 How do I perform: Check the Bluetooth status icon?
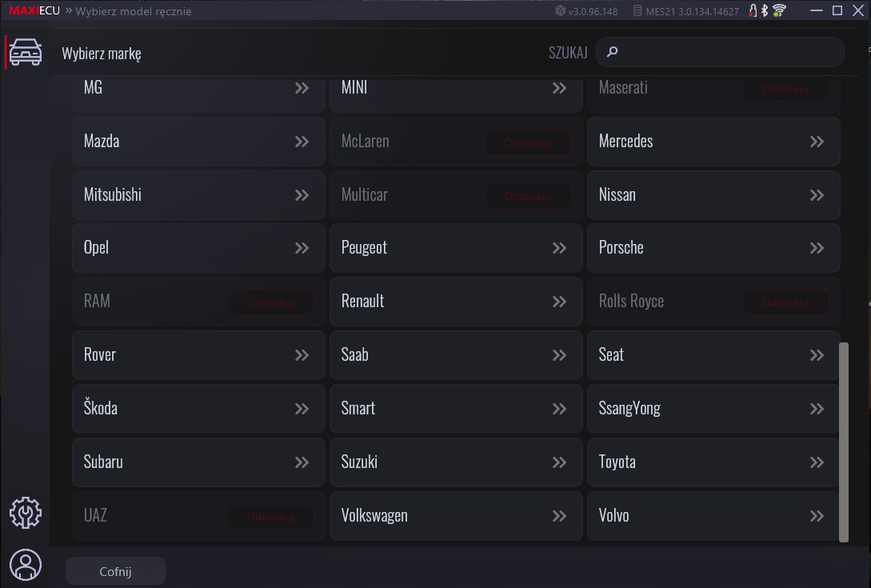[x=765, y=10]
